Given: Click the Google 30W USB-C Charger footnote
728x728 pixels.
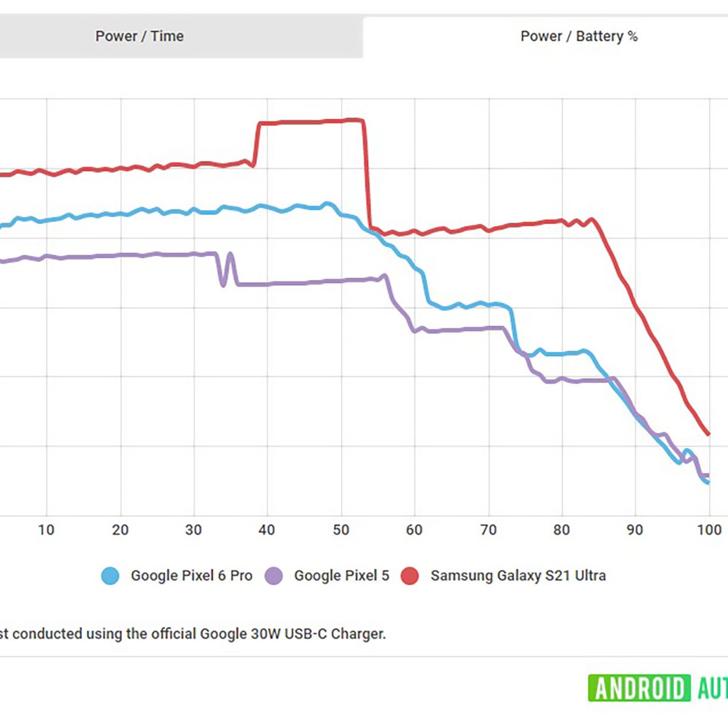Looking at the screenshot, I should click(x=193, y=634).
